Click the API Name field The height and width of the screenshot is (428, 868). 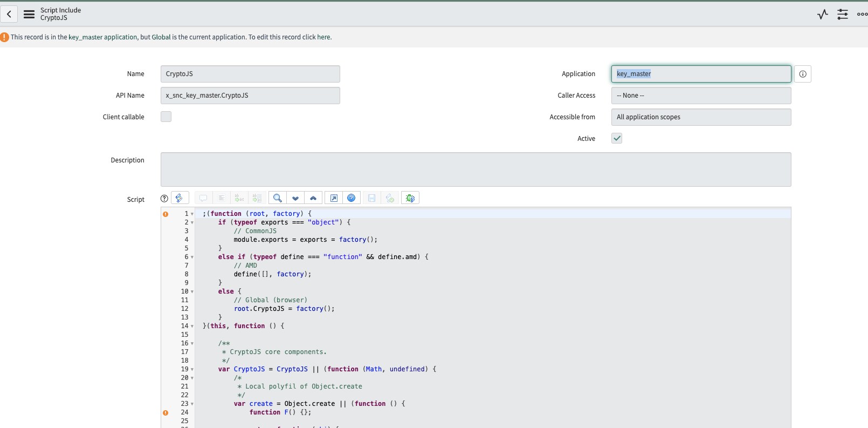coord(250,96)
